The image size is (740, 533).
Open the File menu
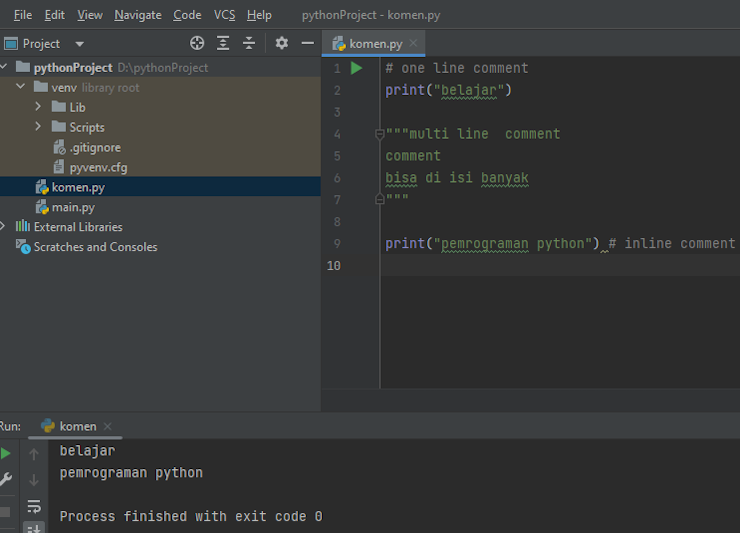tap(23, 15)
